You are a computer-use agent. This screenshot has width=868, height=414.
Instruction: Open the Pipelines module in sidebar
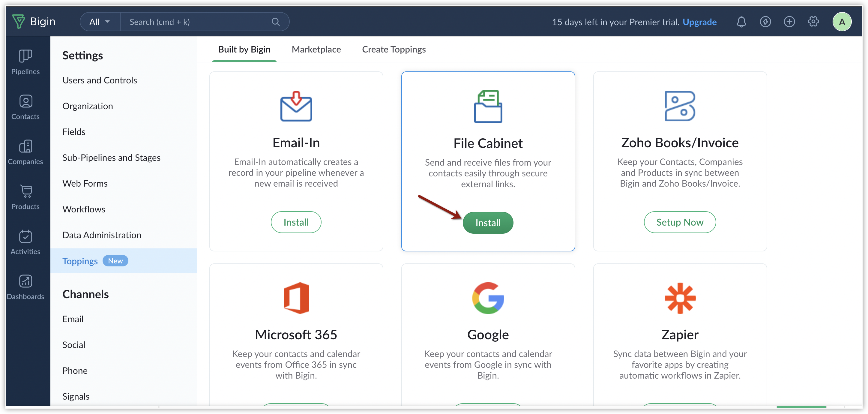[25, 62]
